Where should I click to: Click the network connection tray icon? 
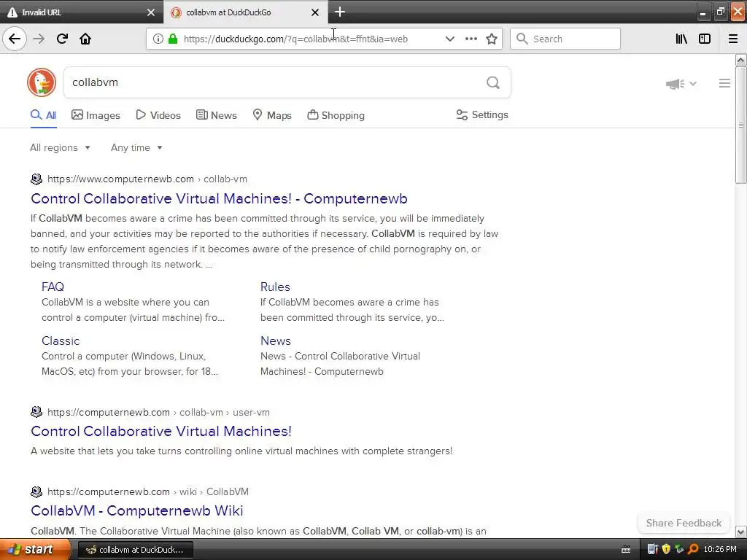click(679, 549)
